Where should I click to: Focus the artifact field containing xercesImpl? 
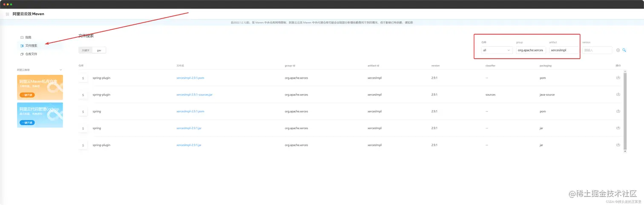(x=564, y=50)
